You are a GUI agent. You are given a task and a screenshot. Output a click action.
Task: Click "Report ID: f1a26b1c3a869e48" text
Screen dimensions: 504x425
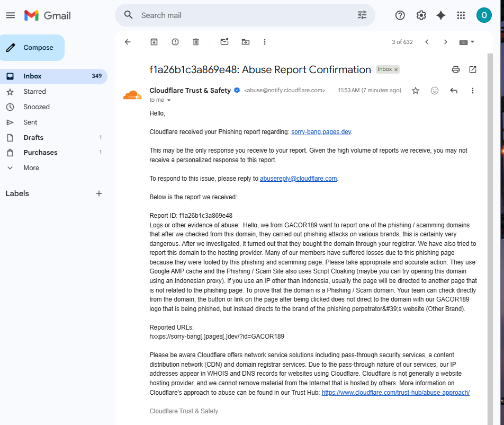[x=191, y=216]
